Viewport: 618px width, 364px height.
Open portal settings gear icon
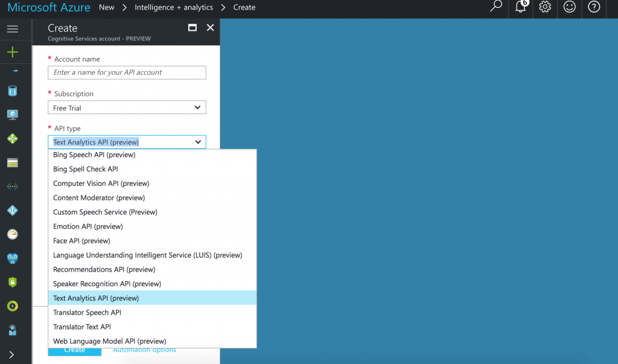pyautogui.click(x=545, y=7)
